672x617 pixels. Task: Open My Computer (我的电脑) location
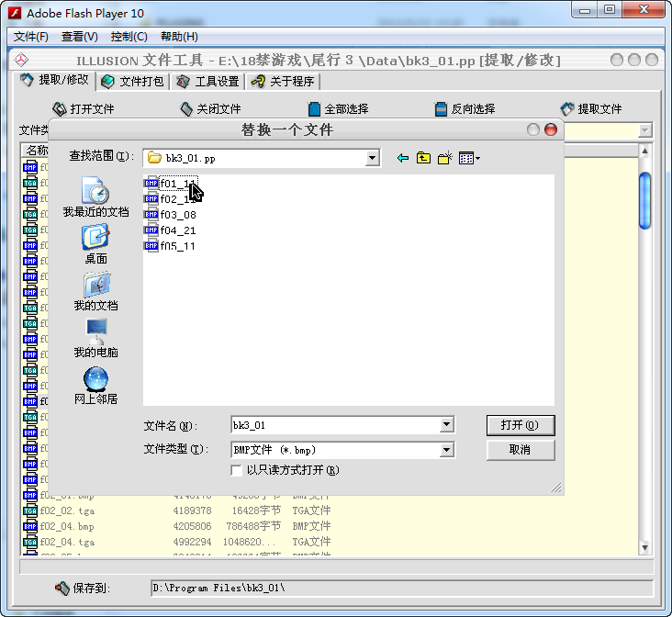96,338
